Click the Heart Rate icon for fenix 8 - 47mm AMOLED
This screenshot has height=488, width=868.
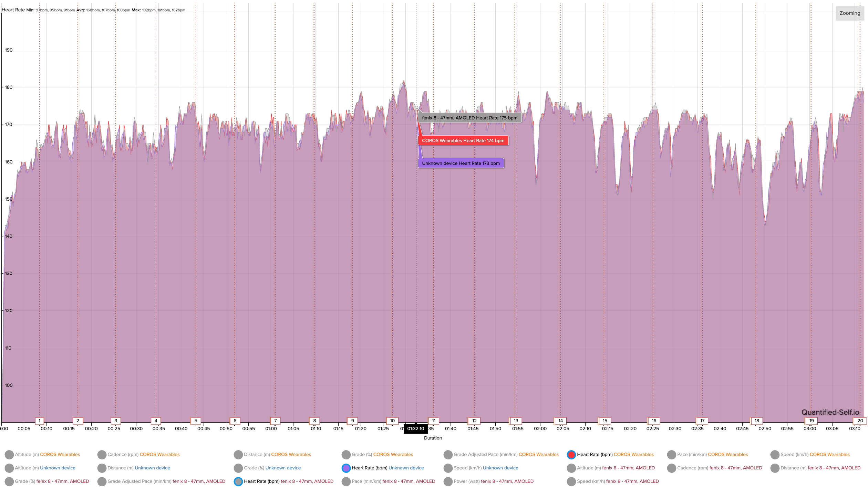coord(235,481)
